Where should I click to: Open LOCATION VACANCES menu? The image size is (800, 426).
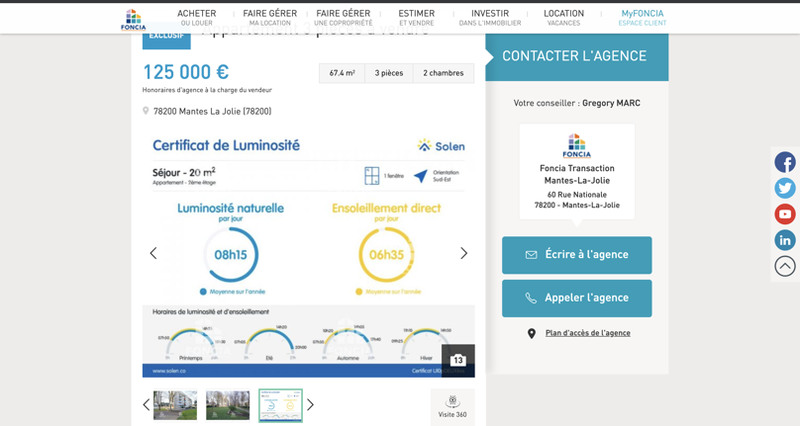[x=563, y=17]
